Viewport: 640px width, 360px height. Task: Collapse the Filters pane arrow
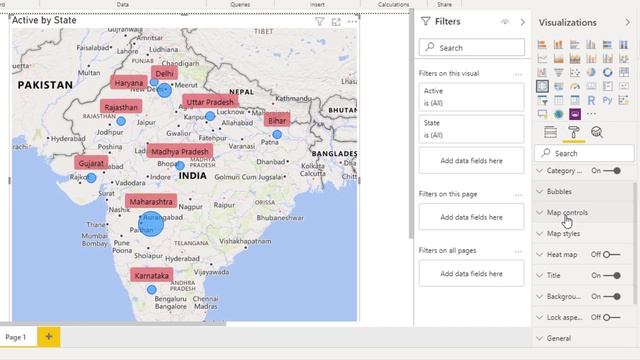(523, 22)
